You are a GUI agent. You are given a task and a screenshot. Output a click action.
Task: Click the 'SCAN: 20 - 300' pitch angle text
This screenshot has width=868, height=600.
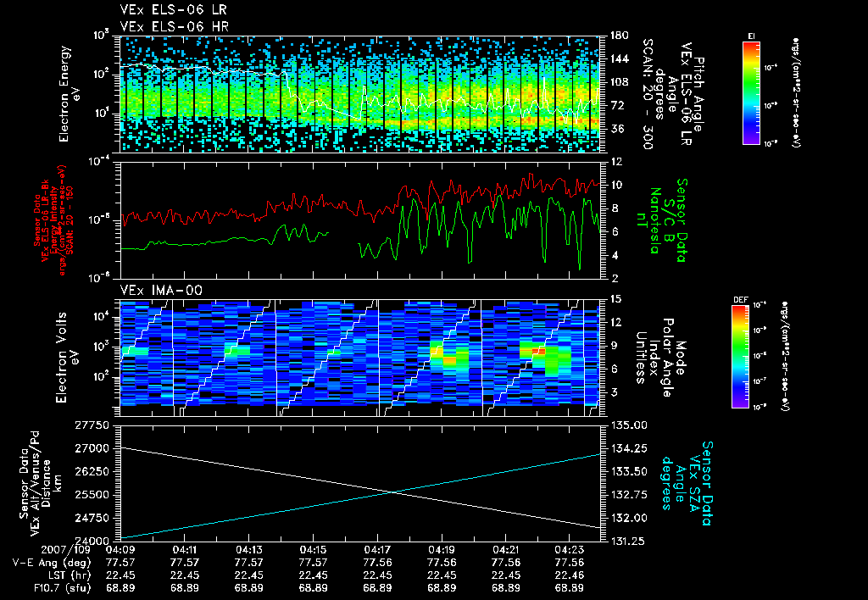tap(647, 93)
